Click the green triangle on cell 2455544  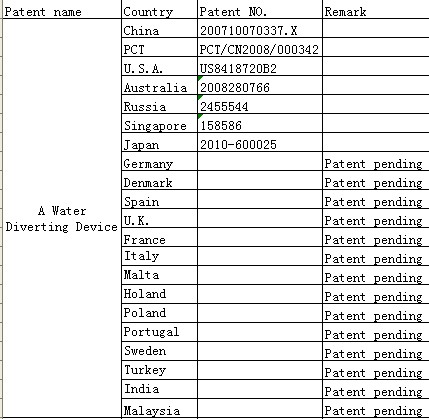coord(200,97)
